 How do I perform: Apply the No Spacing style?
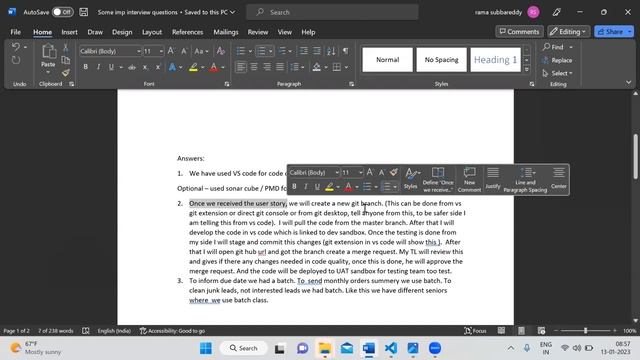[x=441, y=60]
